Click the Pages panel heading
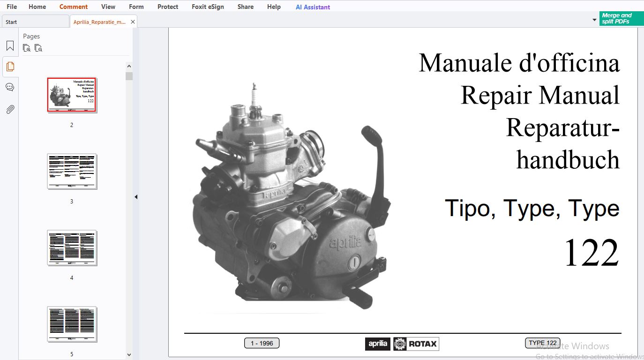The width and height of the screenshot is (644, 360). point(31,36)
